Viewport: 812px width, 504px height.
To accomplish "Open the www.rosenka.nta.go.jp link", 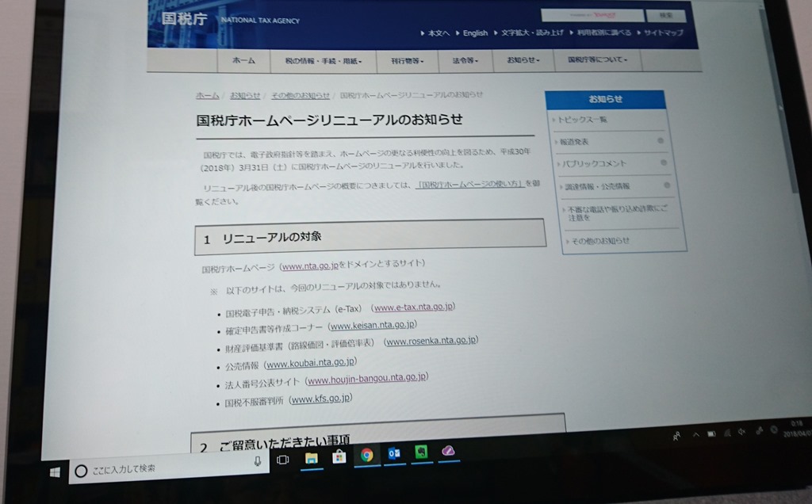I will coord(431,341).
